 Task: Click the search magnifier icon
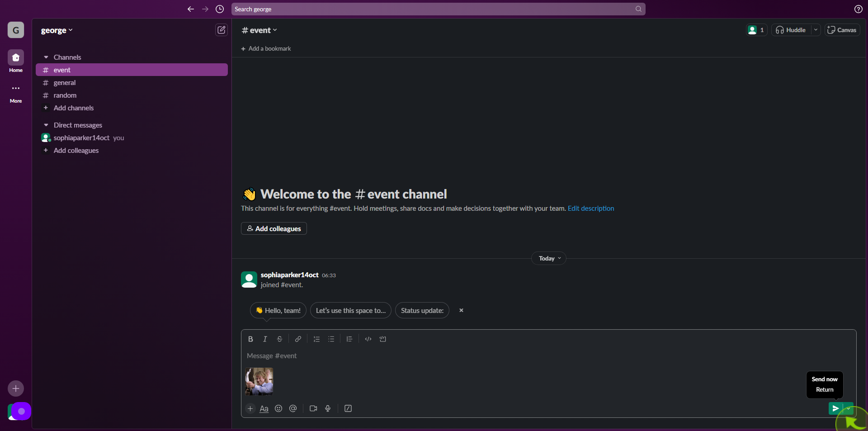[x=638, y=9]
